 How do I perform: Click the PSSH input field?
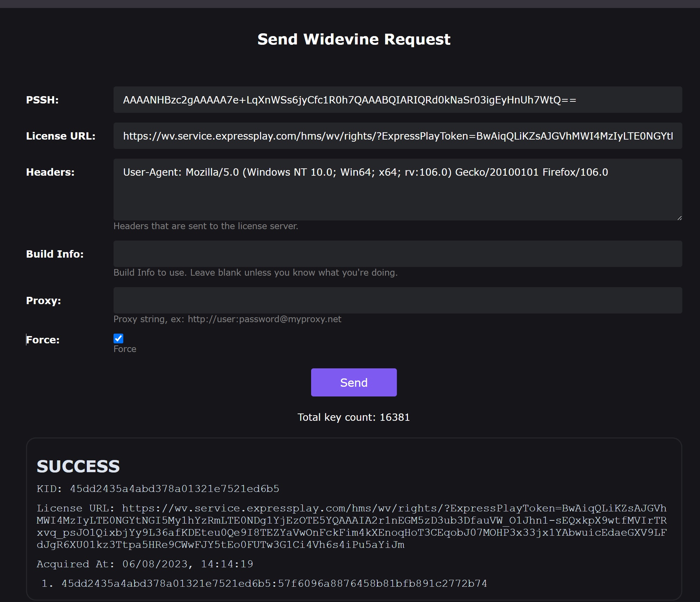pyautogui.click(x=398, y=100)
